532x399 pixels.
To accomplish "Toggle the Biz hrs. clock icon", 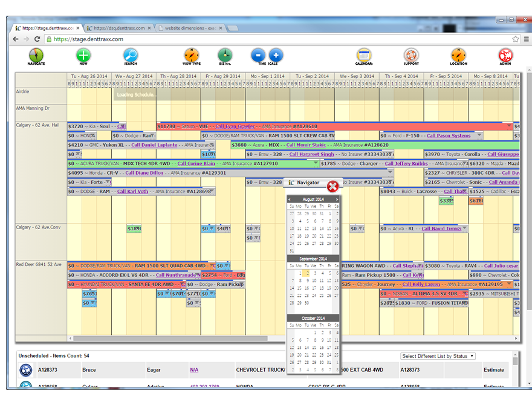I will (x=225, y=56).
